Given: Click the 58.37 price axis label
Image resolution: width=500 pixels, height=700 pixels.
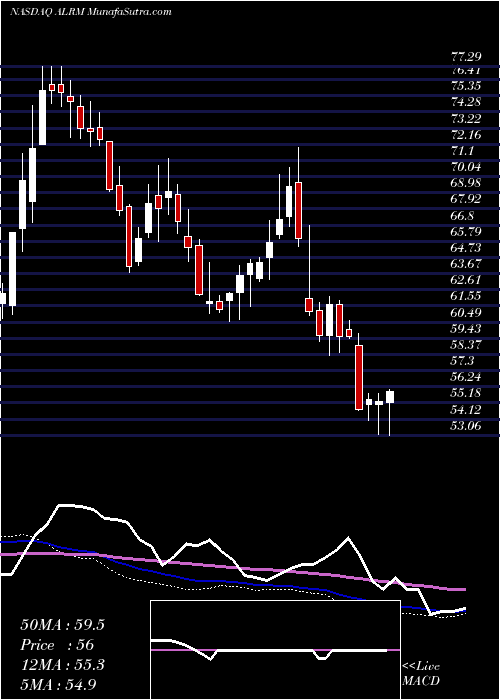Looking at the screenshot, I should pyautogui.click(x=466, y=345).
